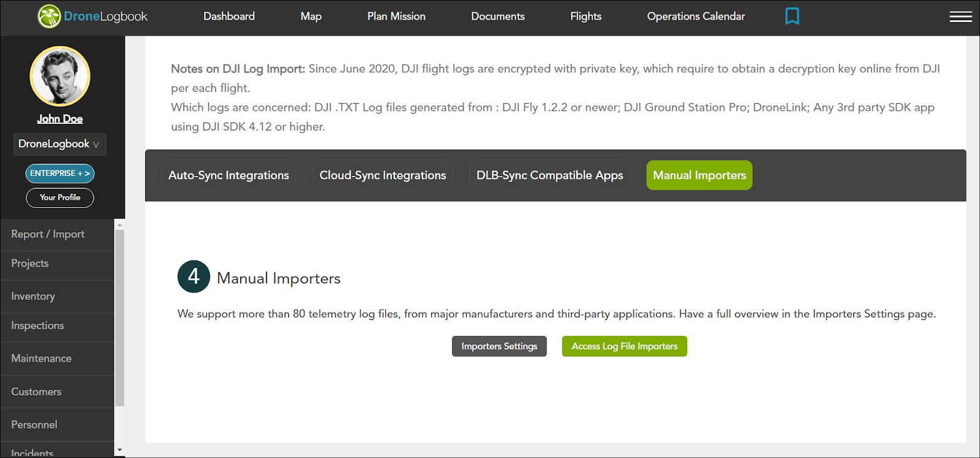Open the Map menu item
Viewport: 980px width, 458px height.
point(311,17)
